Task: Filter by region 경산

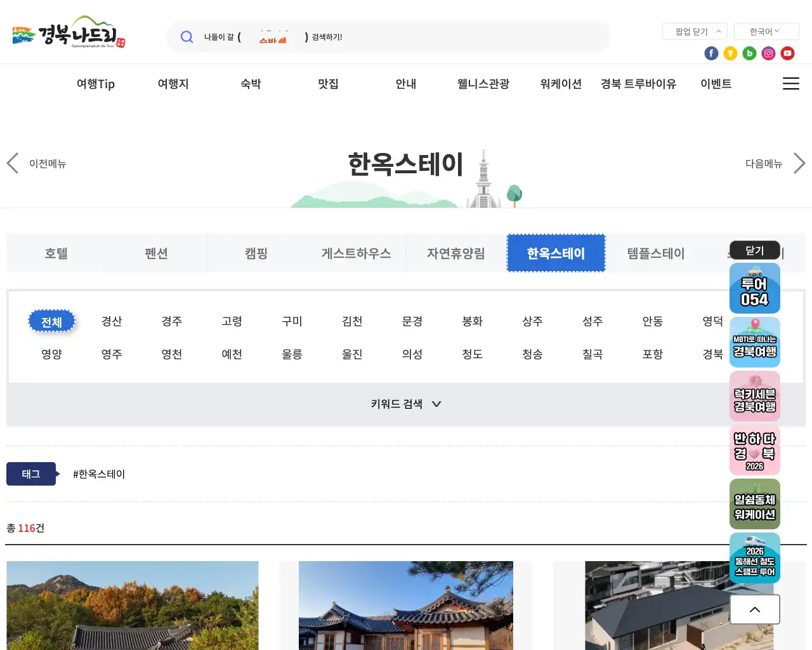Action: click(x=112, y=321)
